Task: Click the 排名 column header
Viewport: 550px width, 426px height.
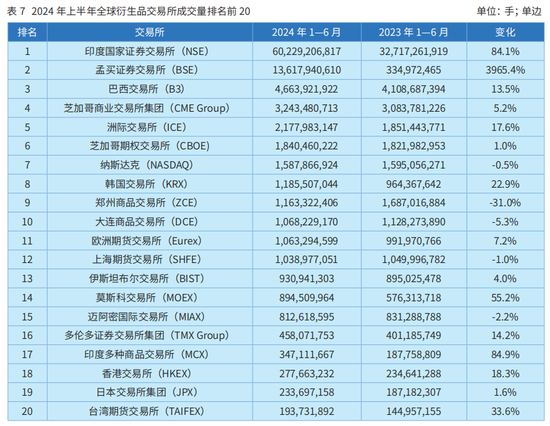Action: pos(27,32)
